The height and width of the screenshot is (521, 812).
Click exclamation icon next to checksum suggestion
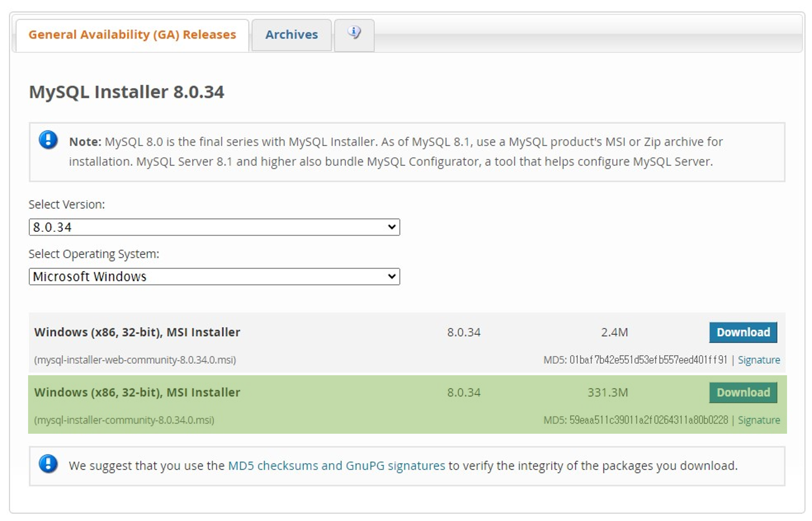point(48,464)
